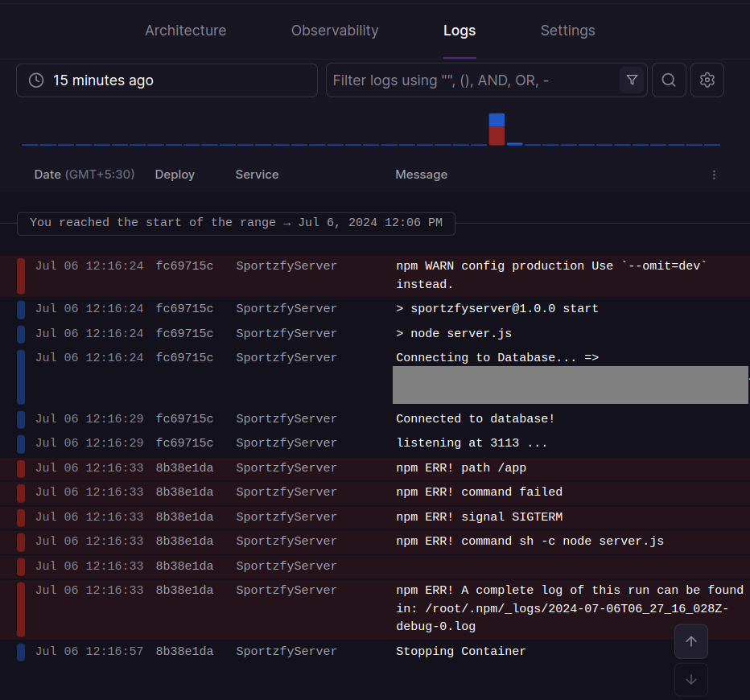This screenshot has height=700, width=750.
Task: Click timestamp Jul 06 12:16:57
Action: [89, 652]
